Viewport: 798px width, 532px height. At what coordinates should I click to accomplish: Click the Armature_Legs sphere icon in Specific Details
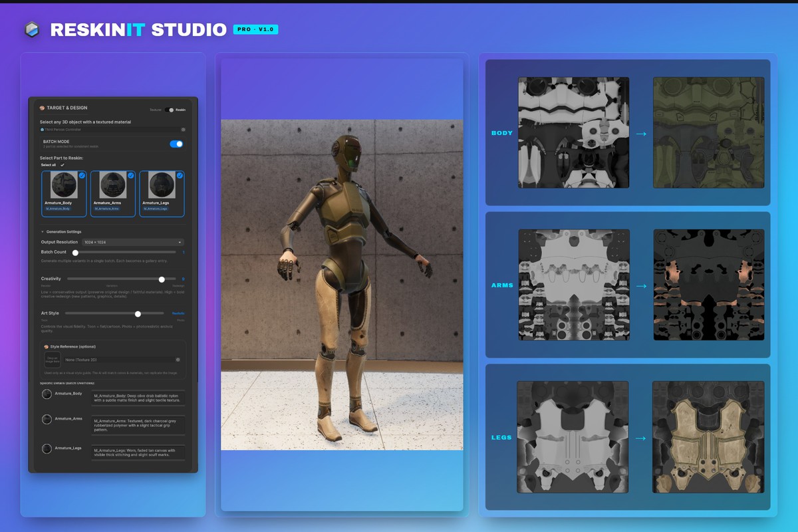point(47,448)
